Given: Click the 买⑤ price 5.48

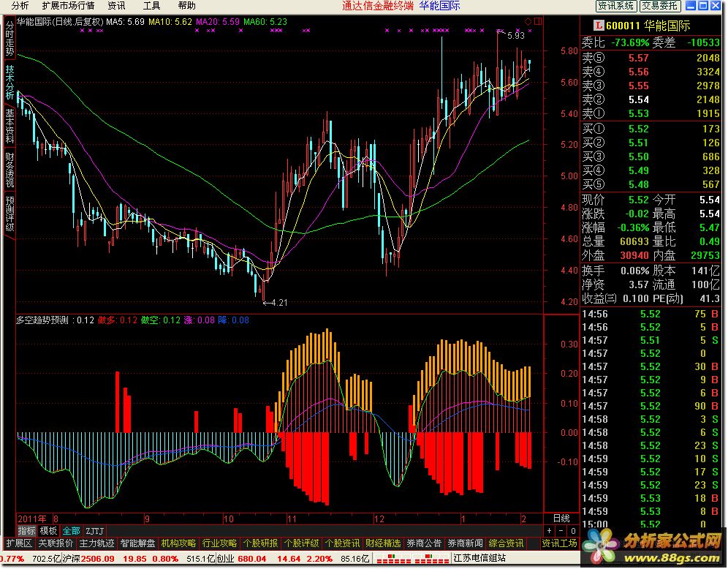Looking at the screenshot, I should [638, 184].
